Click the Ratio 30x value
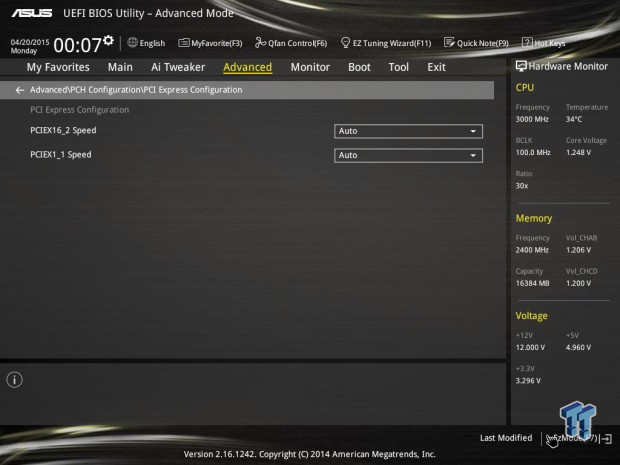The height and width of the screenshot is (465, 620). click(522, 186)
